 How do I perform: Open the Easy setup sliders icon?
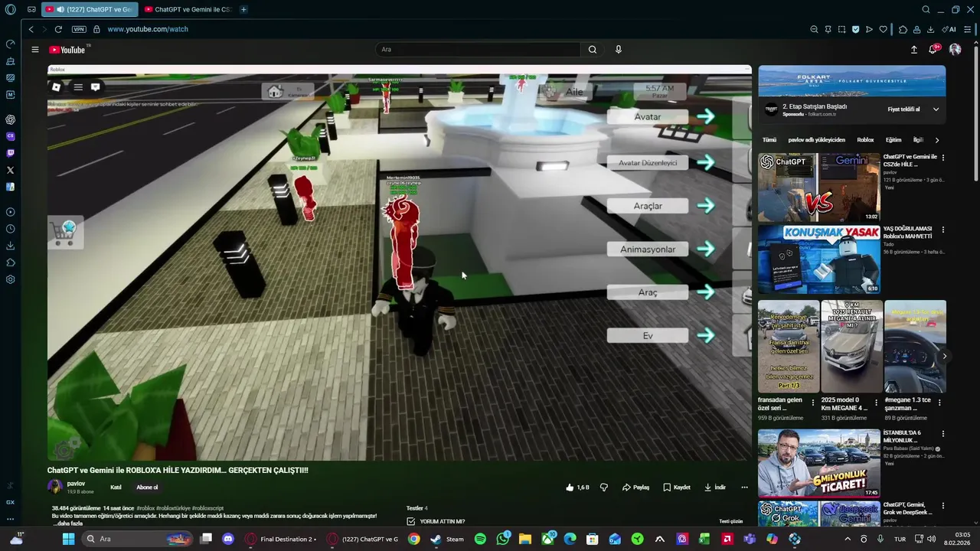(x=968, y=29)
